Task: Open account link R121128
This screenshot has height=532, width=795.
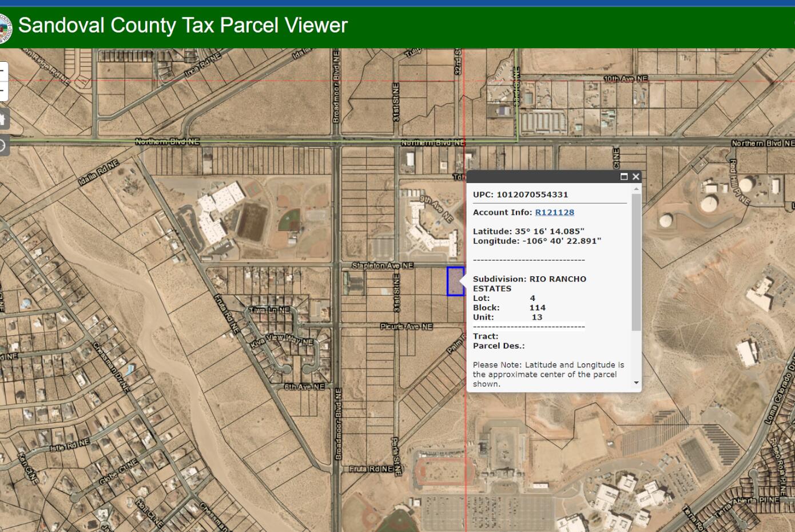Action: click(x=554, y=212)
